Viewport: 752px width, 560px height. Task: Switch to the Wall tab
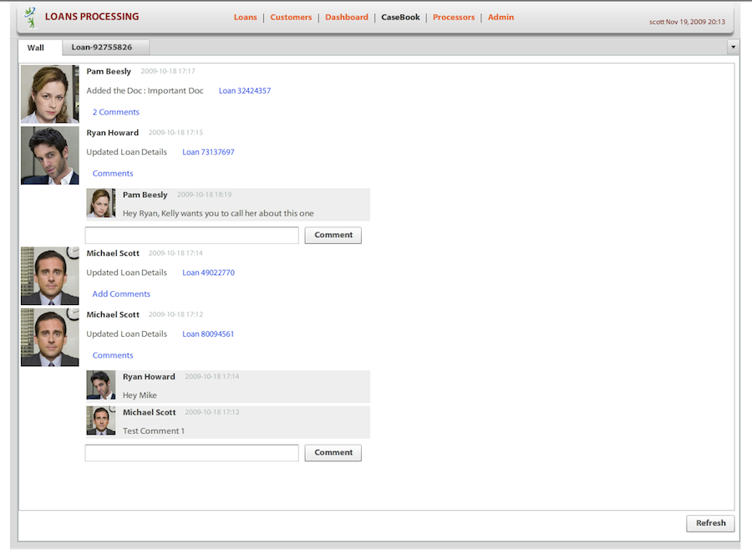pyautogui.click(x=36, y=48)
